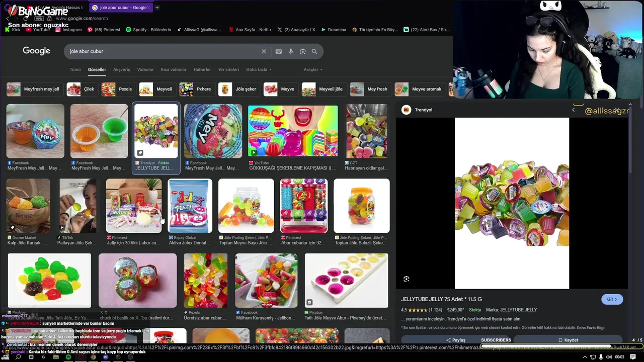Open the Hatırlayan oldlar gel GZT thumbnail
Image resolution: width=644 pixels, height=362 pixels.
click(367, 131)
